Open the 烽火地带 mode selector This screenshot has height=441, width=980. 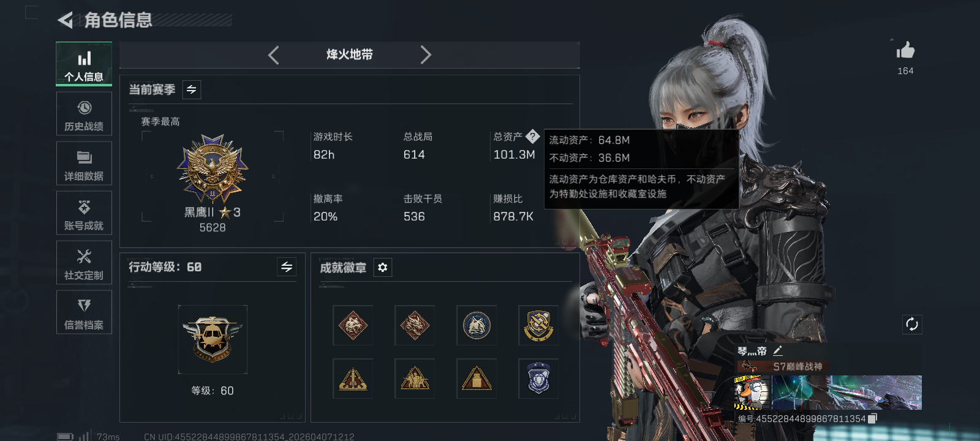350,55
